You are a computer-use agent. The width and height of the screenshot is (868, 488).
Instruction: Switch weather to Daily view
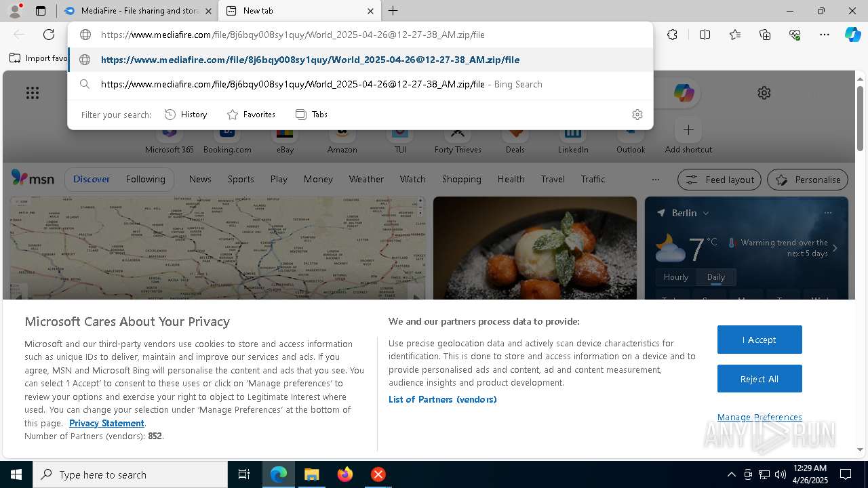(716, 277)
